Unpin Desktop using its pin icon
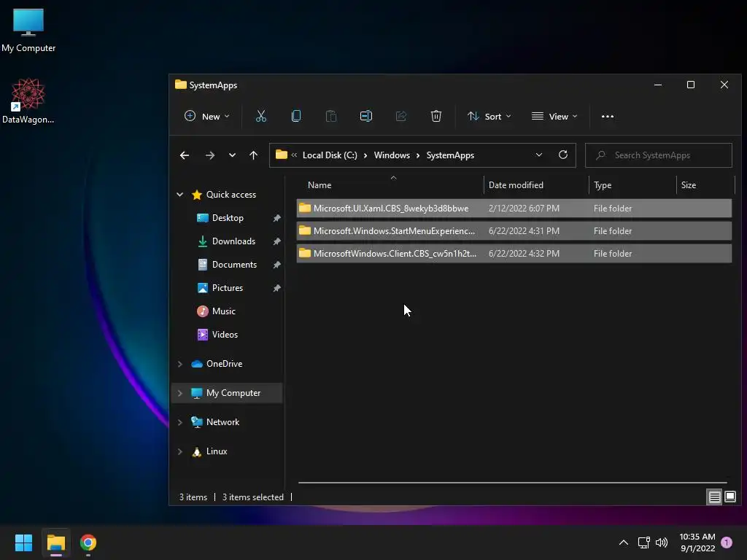 coord(276,217)
